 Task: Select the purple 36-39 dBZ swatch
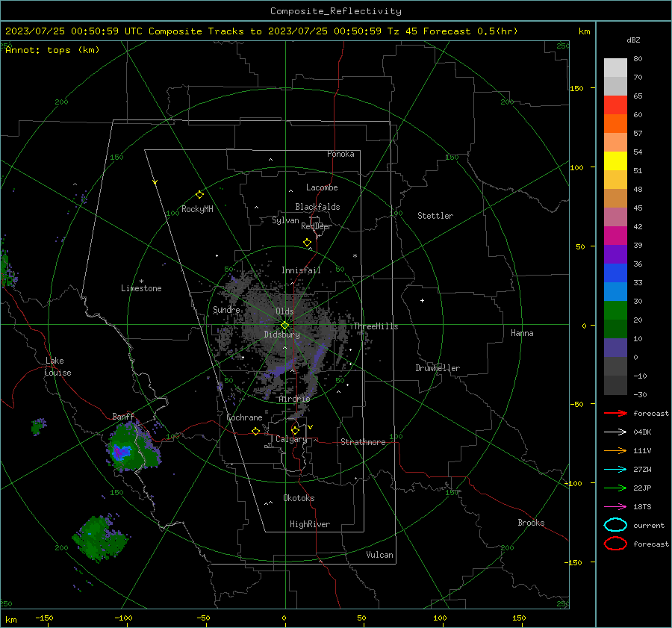point(615,255)
